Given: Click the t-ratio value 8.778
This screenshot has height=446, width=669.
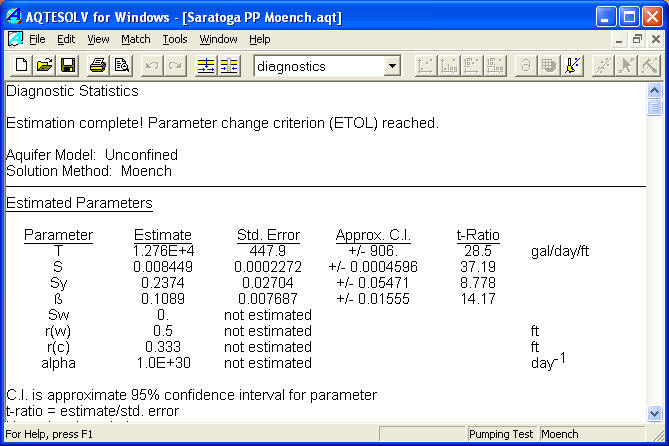Looking at the screenshot, I should (478, 283).
